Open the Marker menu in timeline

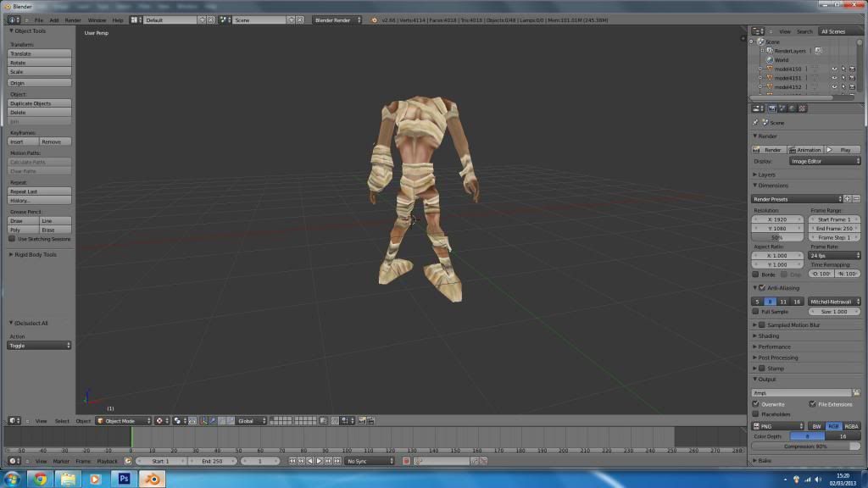tap(61, 461)
